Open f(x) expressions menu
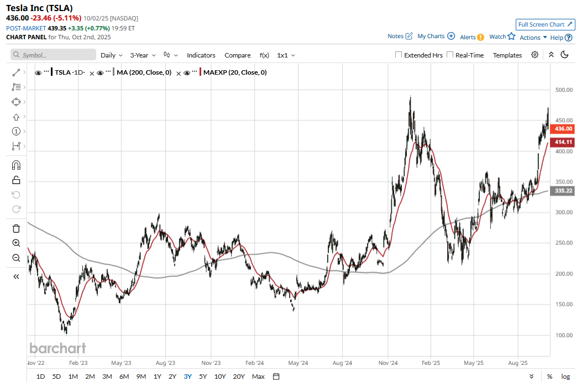The image size is (582, 392). 264,55
